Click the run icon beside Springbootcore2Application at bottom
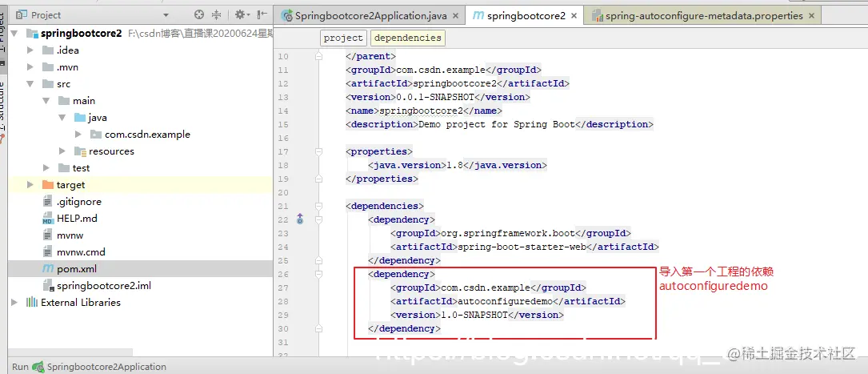The image size is (868, 374). [x=38, y=367]
